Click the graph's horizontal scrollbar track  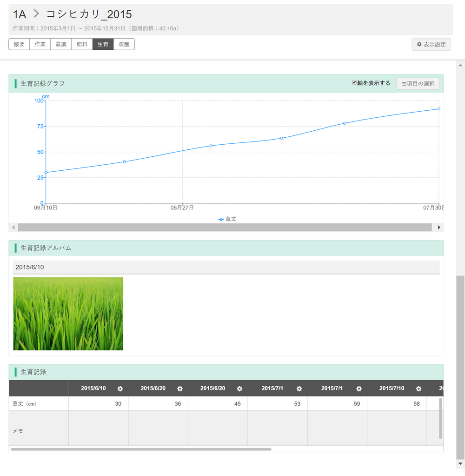pyautogui.click(x=225, y=228)
